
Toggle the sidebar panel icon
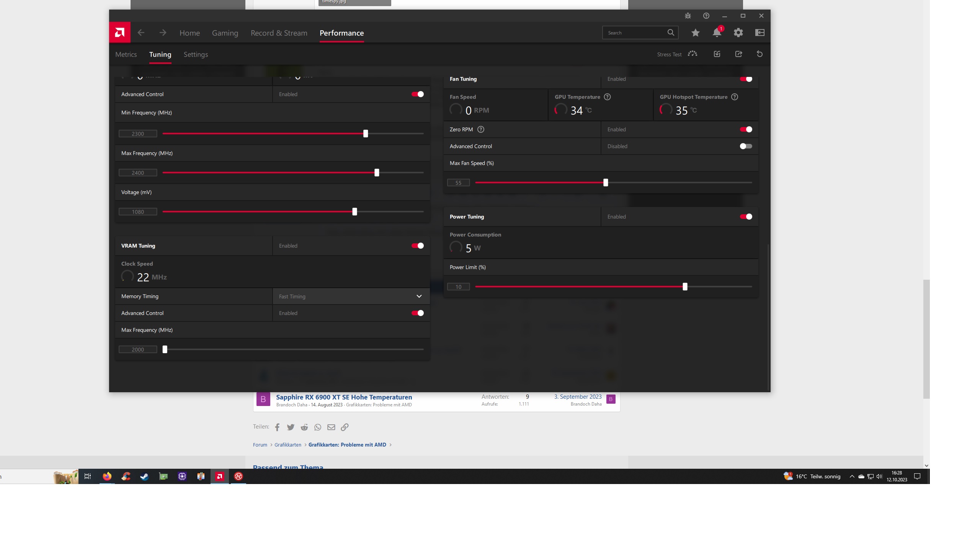(759, 33)
